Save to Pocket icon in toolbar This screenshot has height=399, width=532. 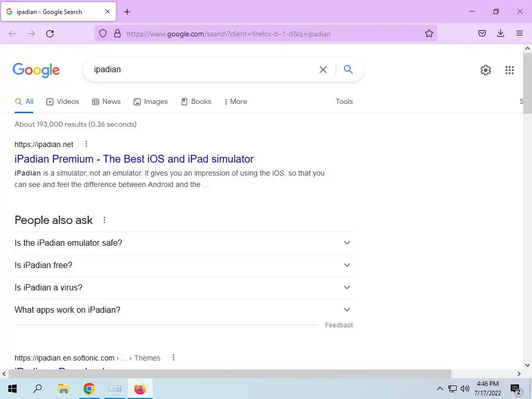(x=482, y=33)
